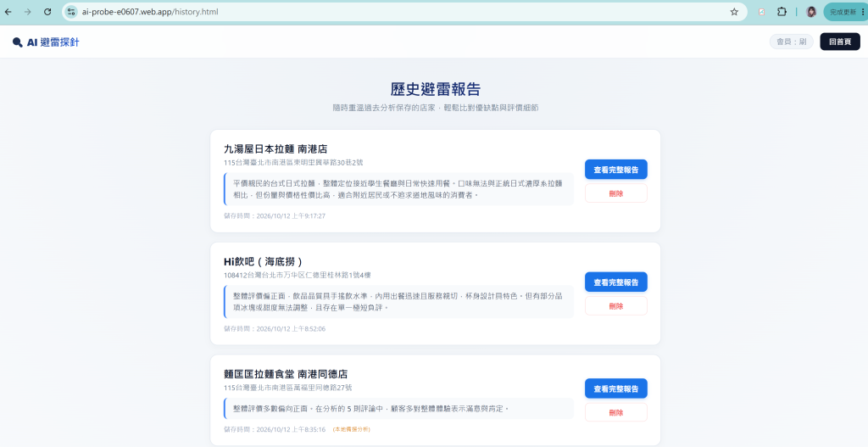The image size is (868, 447).
Task: Delete the 麵匡匡拉麵食堂 report
Action: click(615, 412)
